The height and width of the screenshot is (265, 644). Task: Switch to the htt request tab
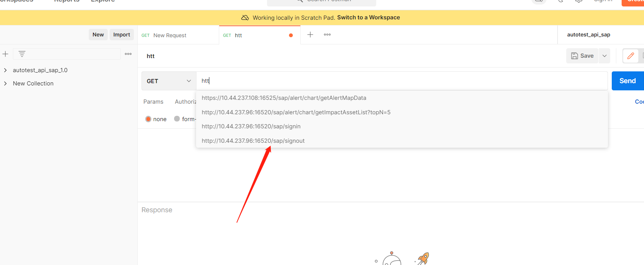[259, 35]
